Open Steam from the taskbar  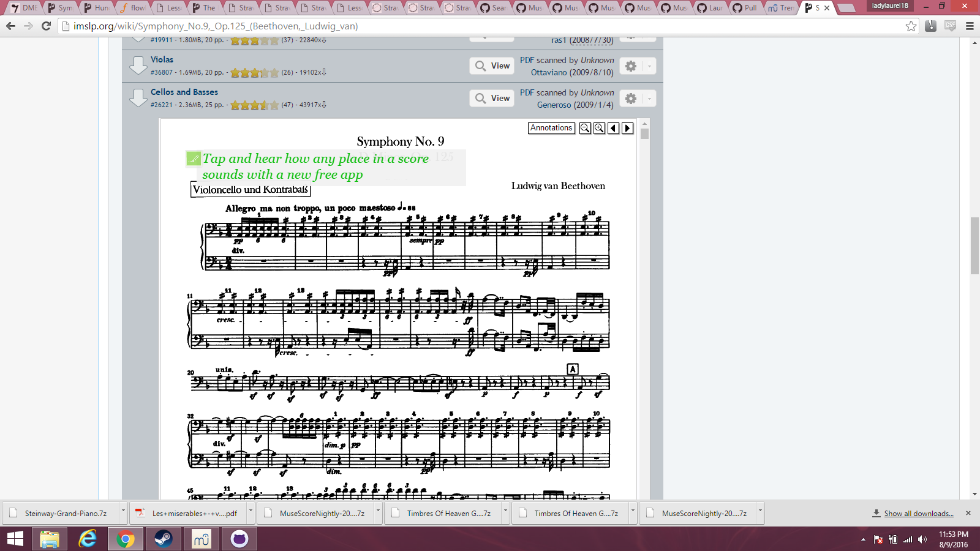[163, 539]
